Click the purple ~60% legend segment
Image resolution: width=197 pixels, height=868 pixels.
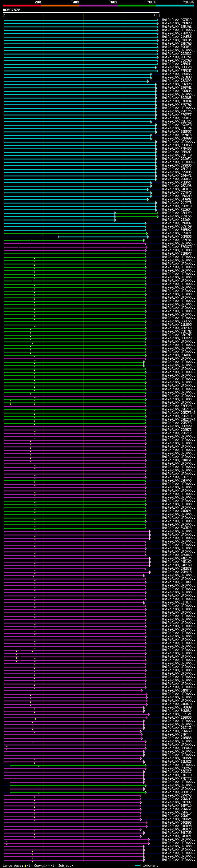click(98, 6)
